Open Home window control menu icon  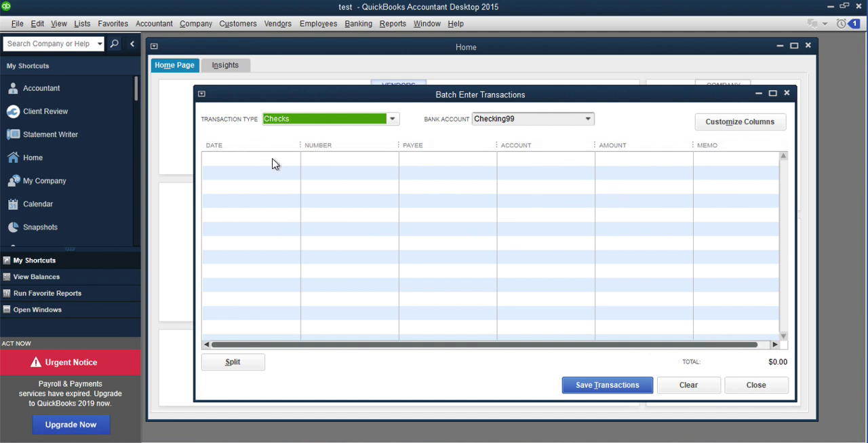154,47
